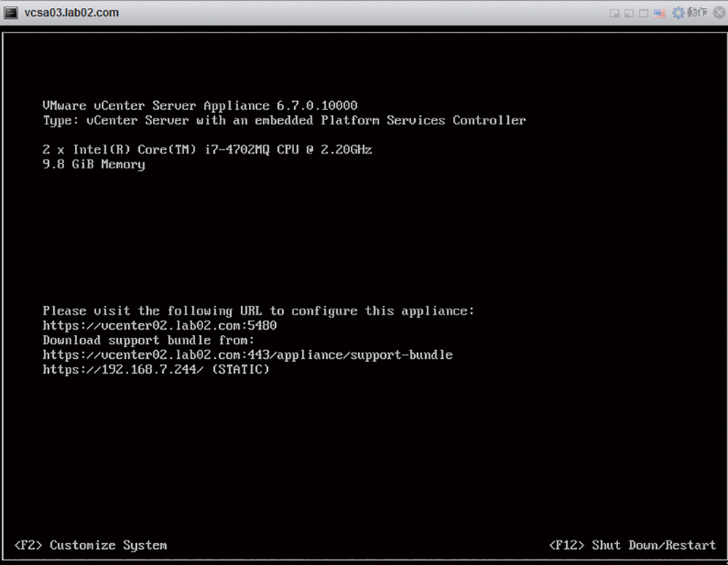Click the <F2> Customize System option
728x565 pixels.
(x=90, y=545)
